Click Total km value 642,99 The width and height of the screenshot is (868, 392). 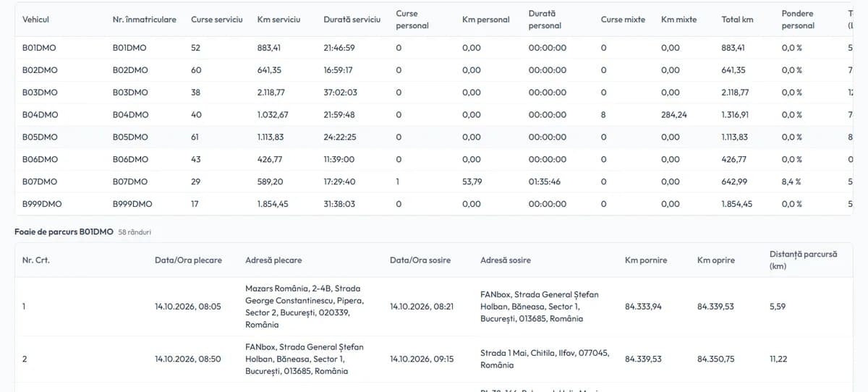click(x=735, y=182)
